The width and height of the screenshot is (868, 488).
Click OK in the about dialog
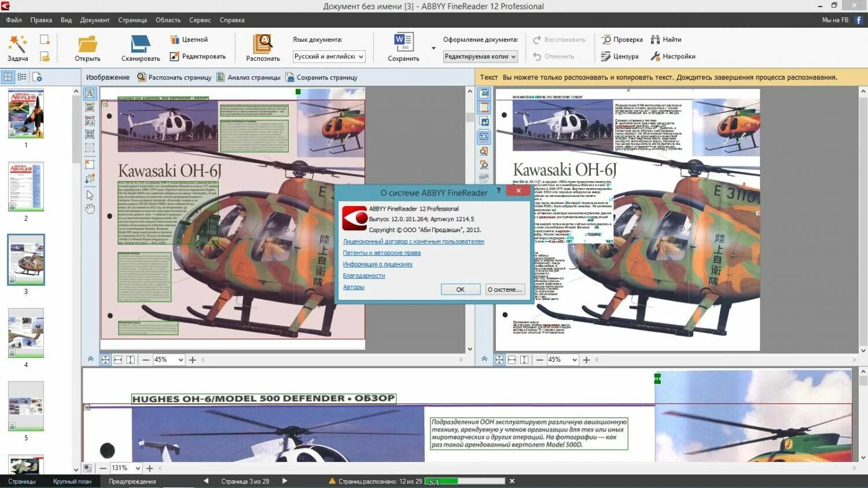pyautogui.click(x=461, y=289)
